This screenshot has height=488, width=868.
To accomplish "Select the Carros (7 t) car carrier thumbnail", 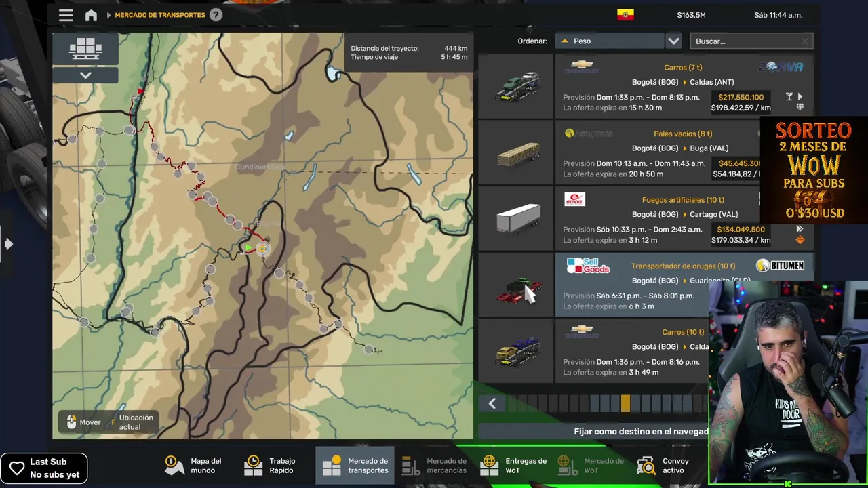I will [517, 87].
